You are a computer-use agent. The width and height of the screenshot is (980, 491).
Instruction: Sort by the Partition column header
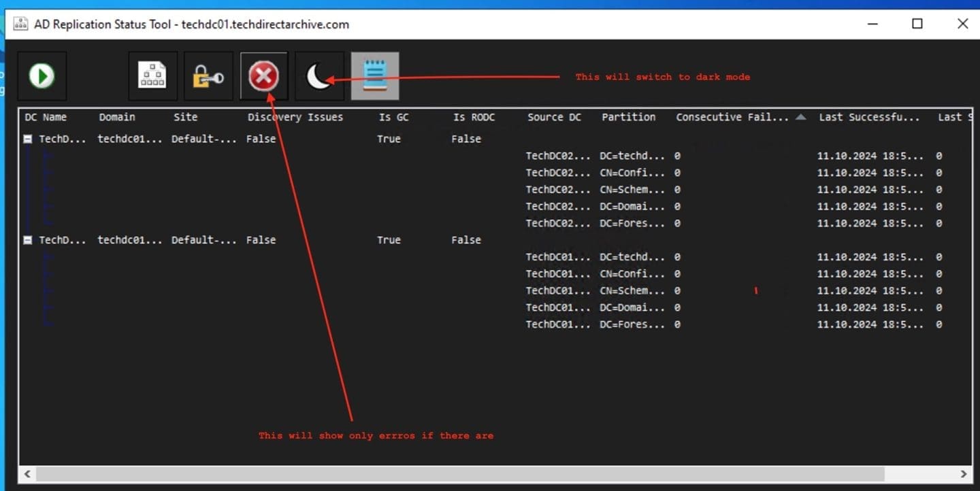click(628, 117)
